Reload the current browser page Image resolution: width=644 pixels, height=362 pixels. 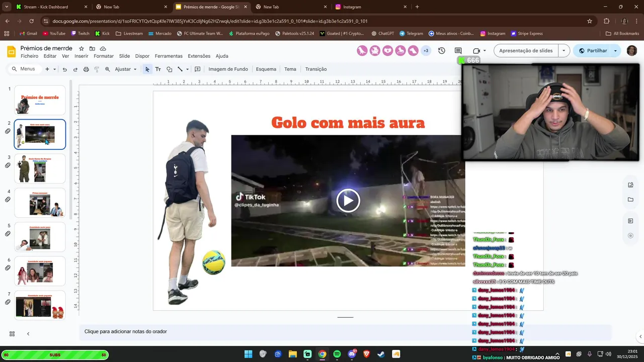(31, 21)
